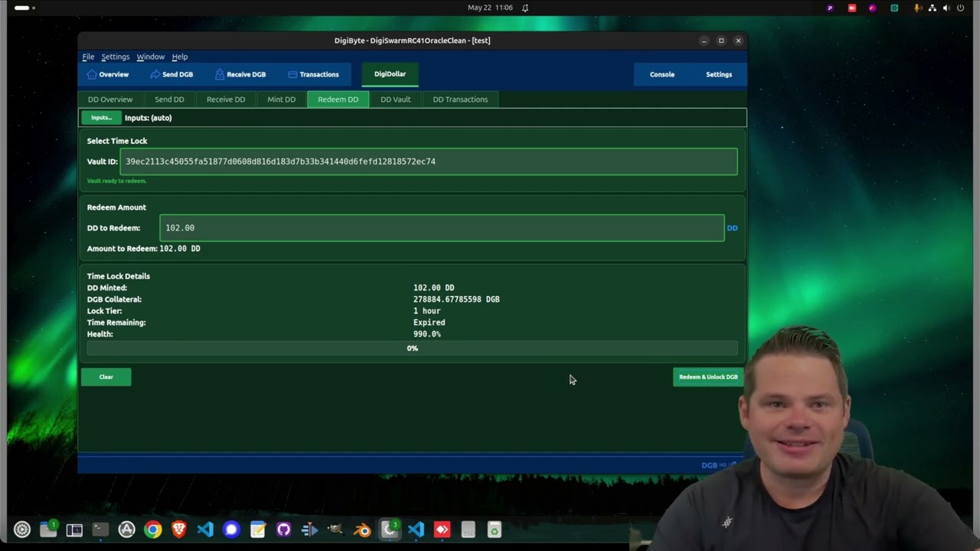Open the Transactions page
The width and height of the screenshot is (980, 551).
(313, 74)
